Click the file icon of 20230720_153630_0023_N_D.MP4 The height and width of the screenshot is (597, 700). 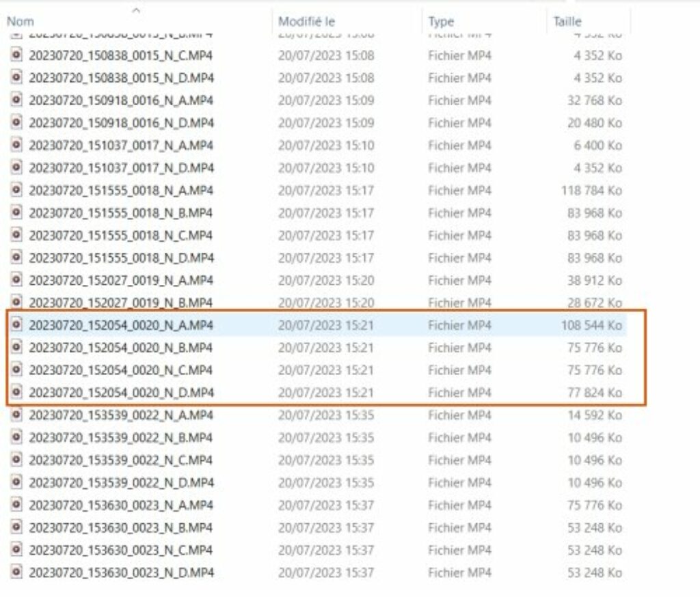coord(18,572)
